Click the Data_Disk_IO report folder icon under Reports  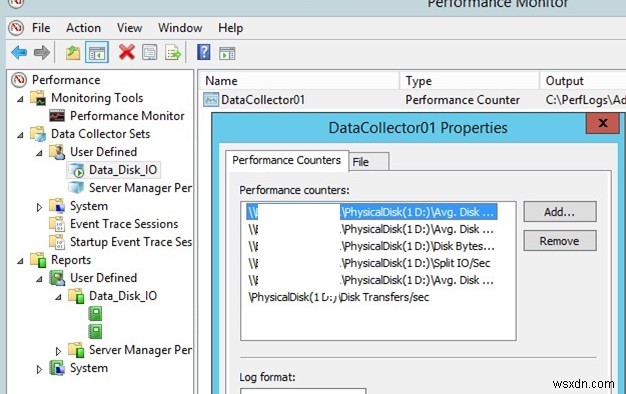tap(76, 296)
